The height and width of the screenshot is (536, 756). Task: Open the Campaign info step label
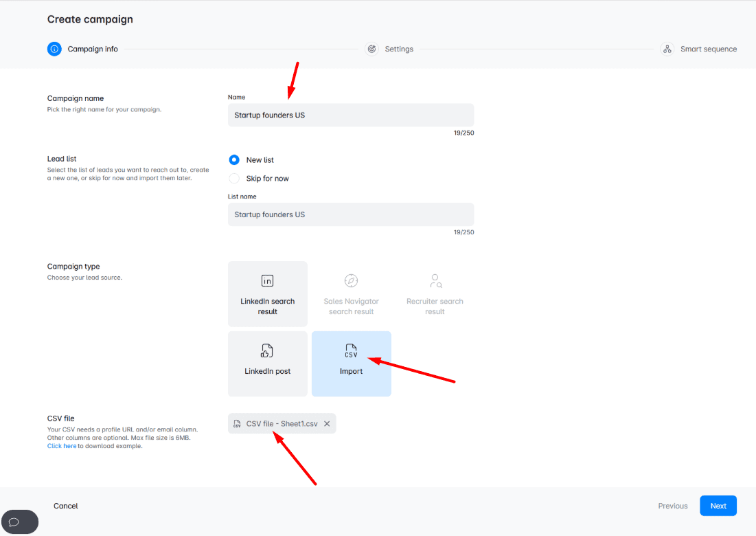(93, 49)
